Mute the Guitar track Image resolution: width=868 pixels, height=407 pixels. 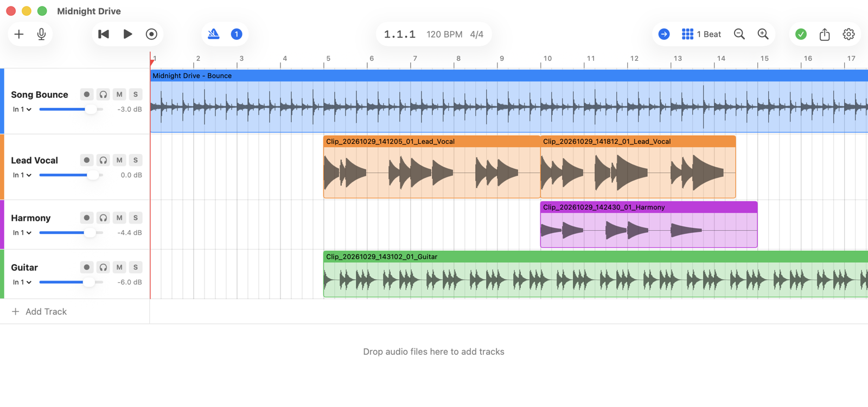[119, 267]
